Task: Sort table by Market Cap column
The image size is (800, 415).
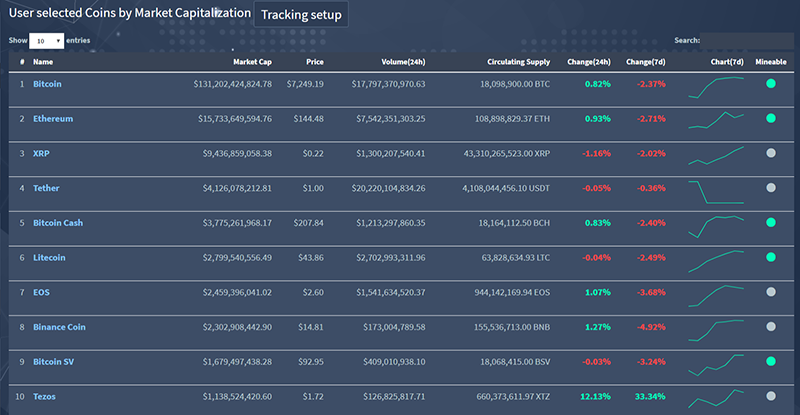Action: point(252,62)
